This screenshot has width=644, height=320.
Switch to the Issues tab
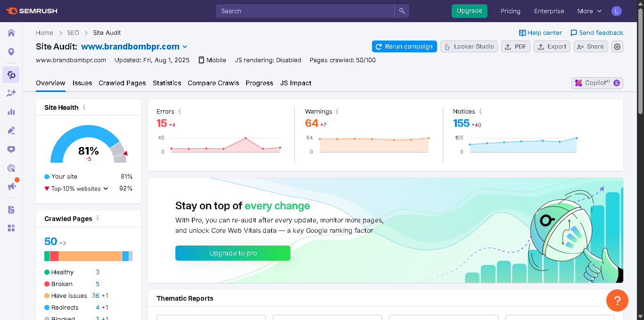point(82,83)
